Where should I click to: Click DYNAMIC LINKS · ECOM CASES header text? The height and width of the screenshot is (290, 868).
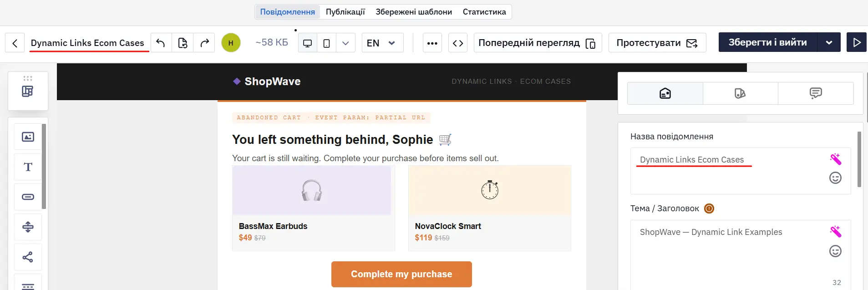point(511,81)
